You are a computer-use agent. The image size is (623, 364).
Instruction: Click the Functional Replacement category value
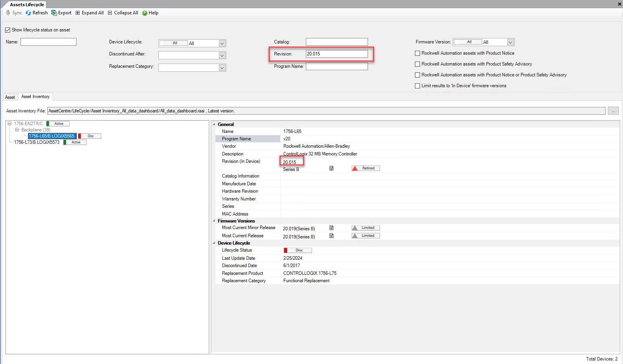(306, 281)
